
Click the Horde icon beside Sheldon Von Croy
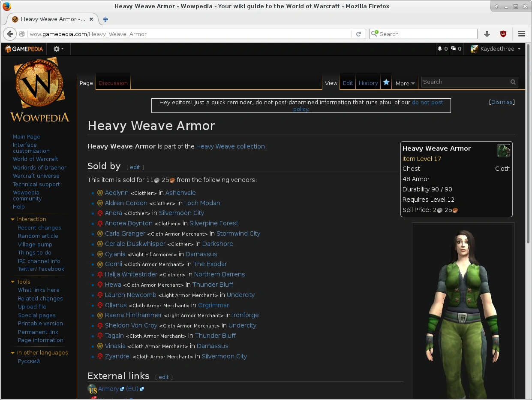[x=100, y=326]
